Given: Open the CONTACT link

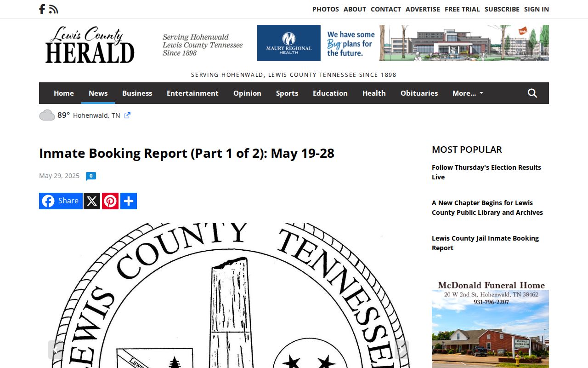Looking at the screenshot, I should tap(386, 9).
